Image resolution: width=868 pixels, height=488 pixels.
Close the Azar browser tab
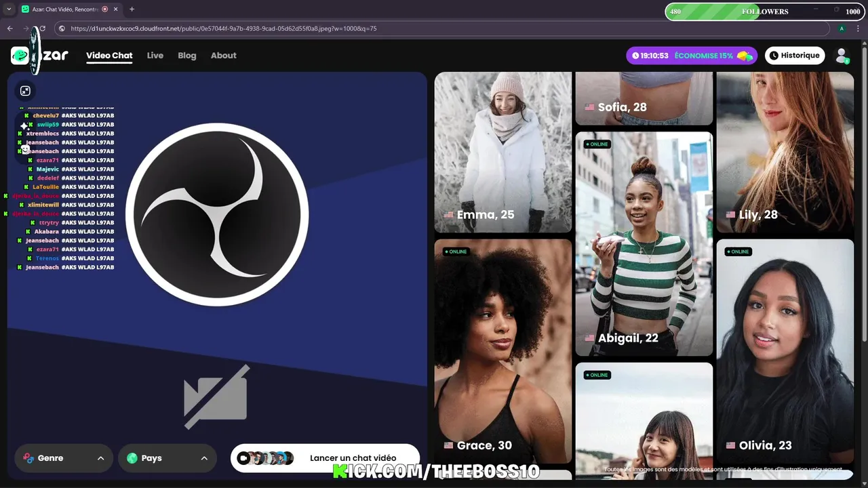tap(115, 9)
